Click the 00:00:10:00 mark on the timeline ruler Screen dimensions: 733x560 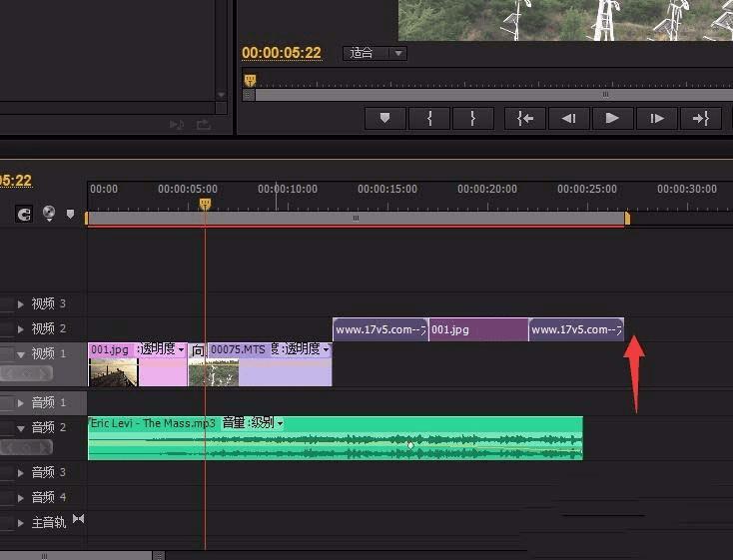coord(288,189)
